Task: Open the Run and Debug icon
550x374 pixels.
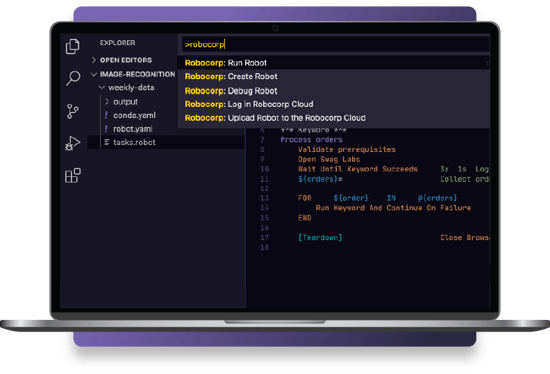Action: tap(73, 143)
